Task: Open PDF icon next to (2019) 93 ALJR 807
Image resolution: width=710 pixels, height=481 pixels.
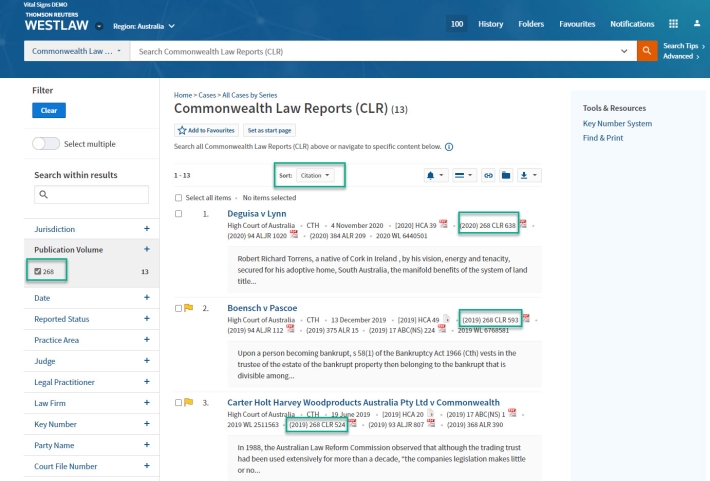Action: (x=431, y=423)
